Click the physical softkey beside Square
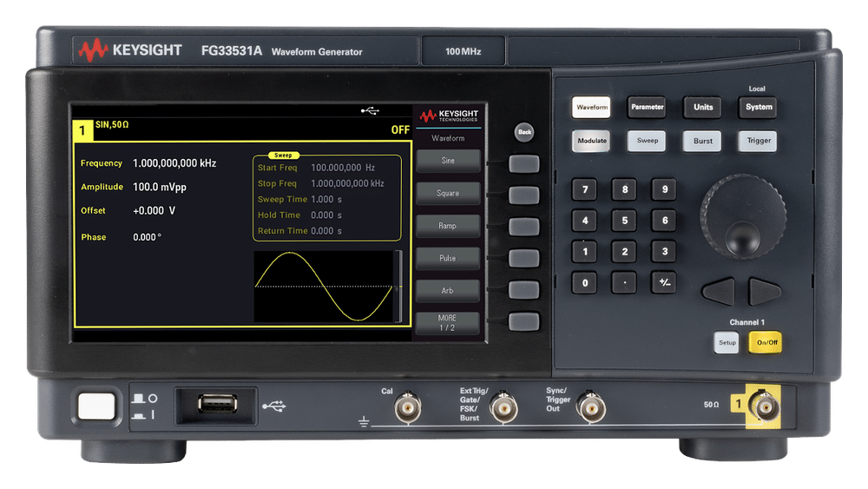This screenshot has width=868, height=489. 523,195
